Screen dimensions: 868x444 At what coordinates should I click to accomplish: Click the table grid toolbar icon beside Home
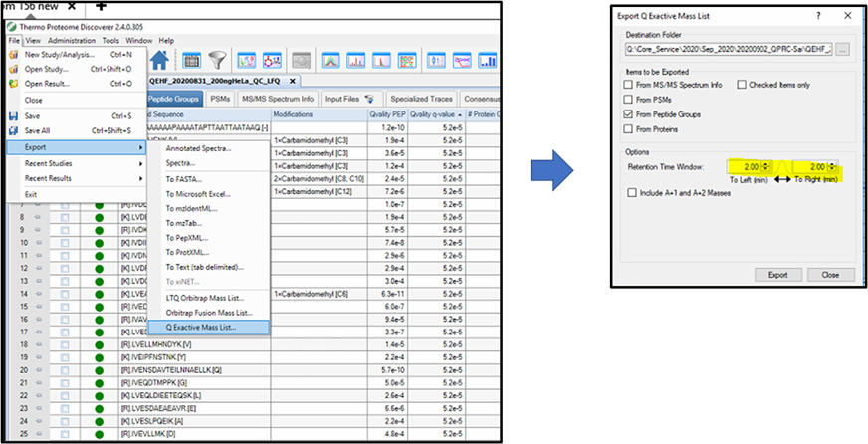point(191,60)
